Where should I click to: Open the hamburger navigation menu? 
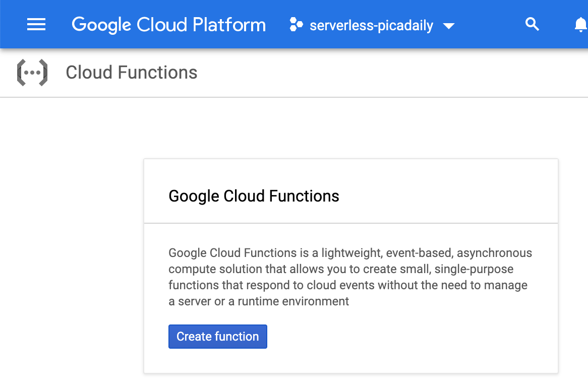[36, 24]
